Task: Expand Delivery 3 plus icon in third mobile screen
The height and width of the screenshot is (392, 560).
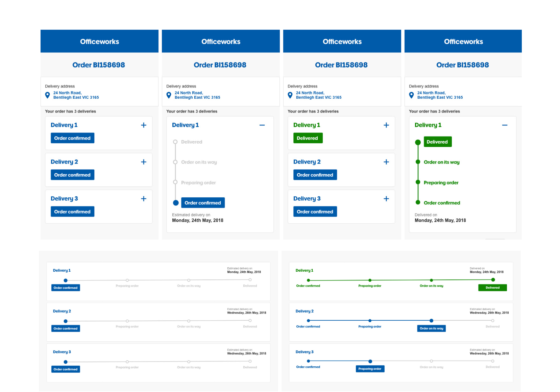Action: coord(386,199)
